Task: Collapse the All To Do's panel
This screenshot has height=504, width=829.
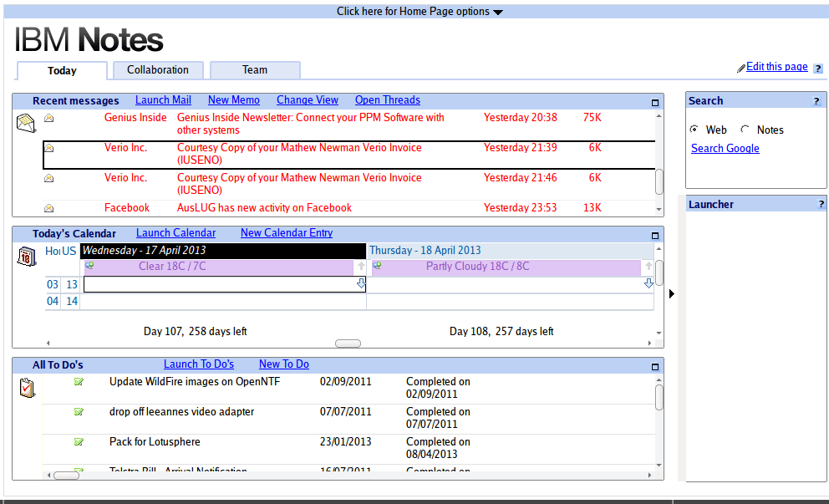Action: (654, 365)
